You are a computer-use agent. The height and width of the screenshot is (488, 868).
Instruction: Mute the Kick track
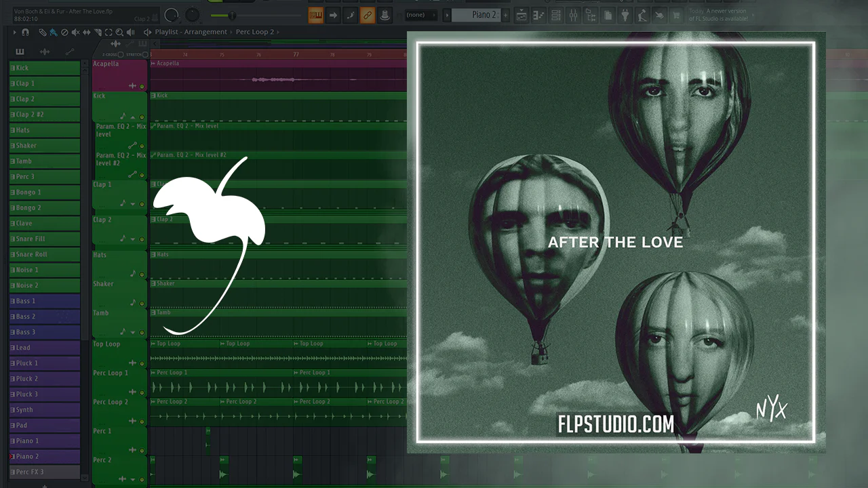click(142, 117)
